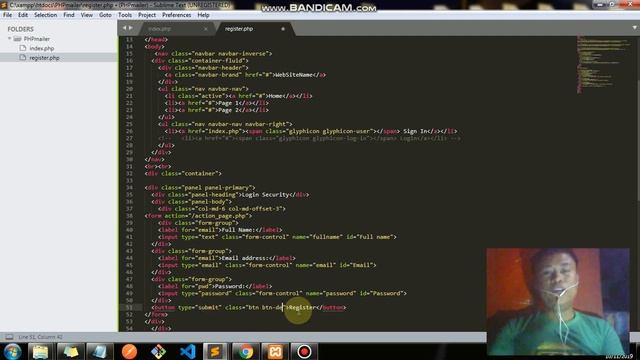
Task: Open the Edit menu
Action: (x=23, y=15)
